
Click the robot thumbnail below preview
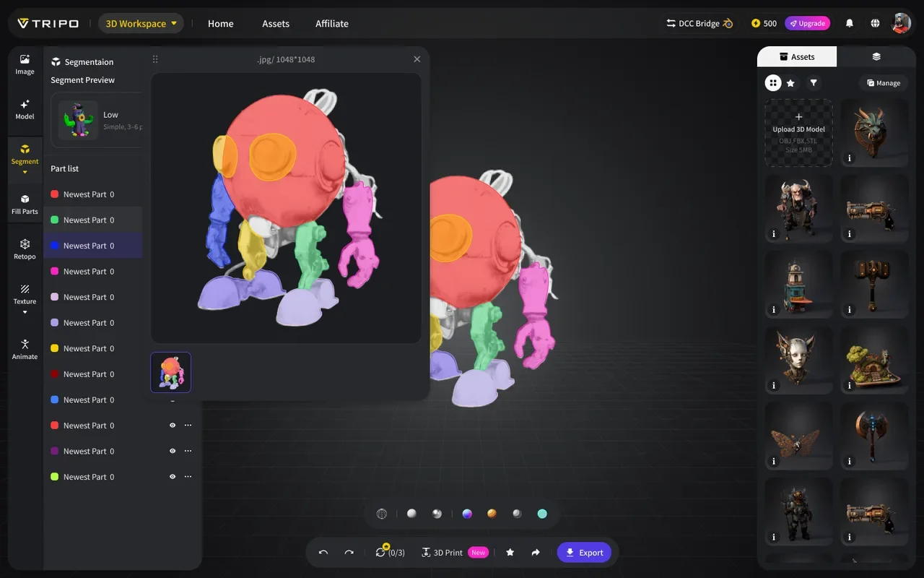(x=171, y=372)
